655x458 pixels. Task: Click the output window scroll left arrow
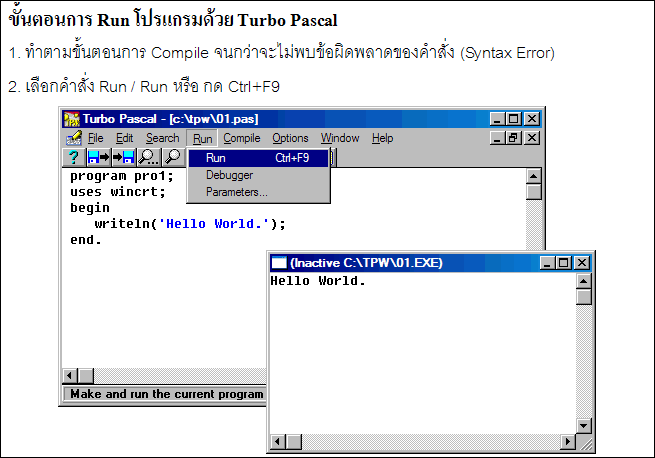(278, 442)
